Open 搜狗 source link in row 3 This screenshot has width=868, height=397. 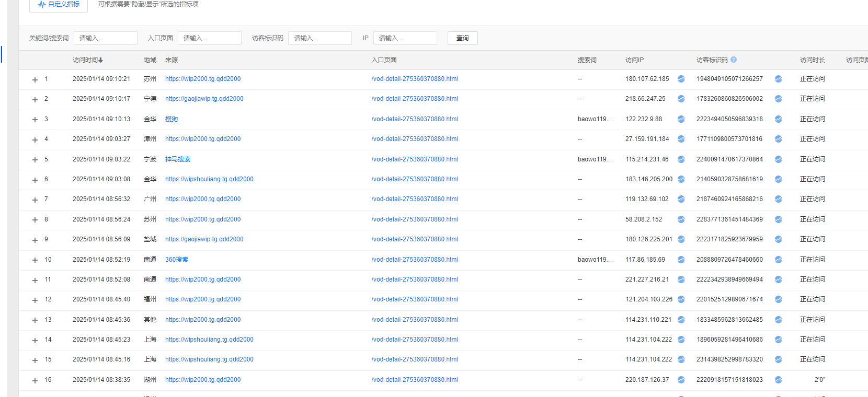tap(172, 119)
